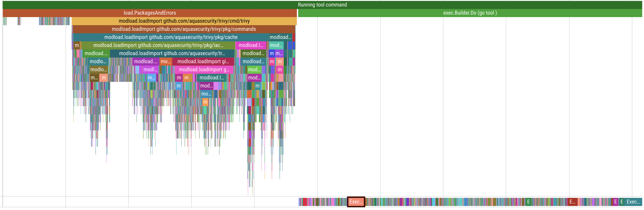The height and width of the screenshot is (210, 644).
Task: Select the 'exec.Builder.Do (go tool )' span
Action: point(470,13)
